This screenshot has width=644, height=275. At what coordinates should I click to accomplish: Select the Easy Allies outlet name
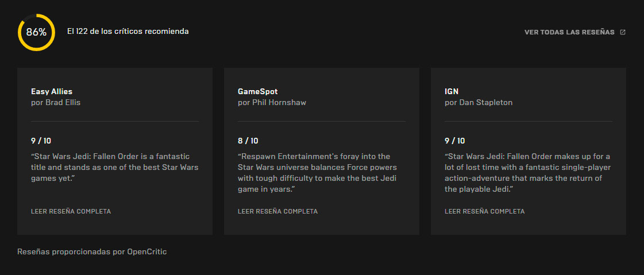pyautogui.click(x=52, y=91)
